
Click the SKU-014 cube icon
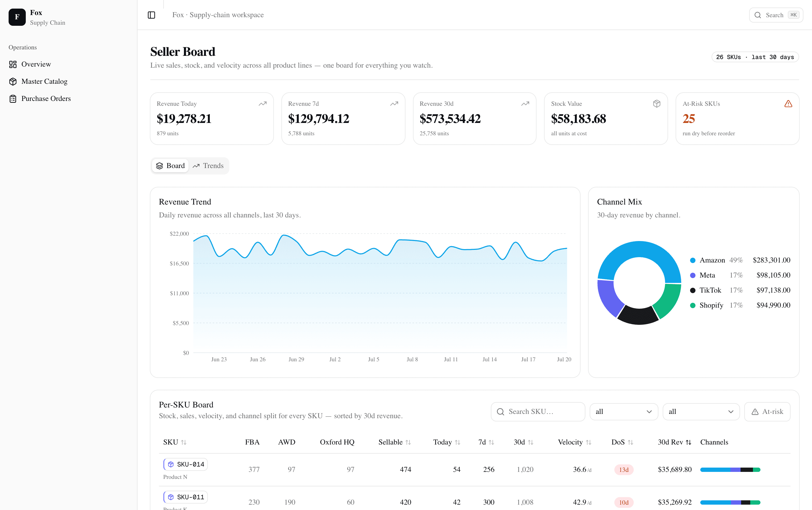[x=171, y=464]
